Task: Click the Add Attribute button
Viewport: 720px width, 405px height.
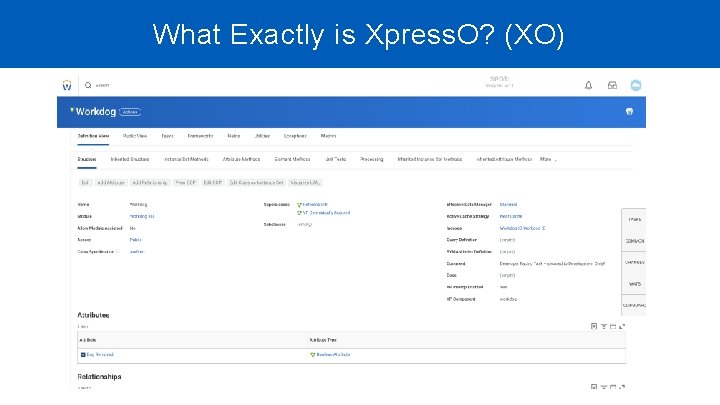Action: [x=111, y=183]
